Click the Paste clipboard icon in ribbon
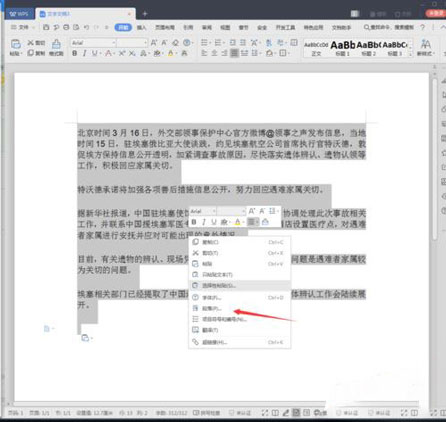 pyautogui.click(x=15, y=47)
